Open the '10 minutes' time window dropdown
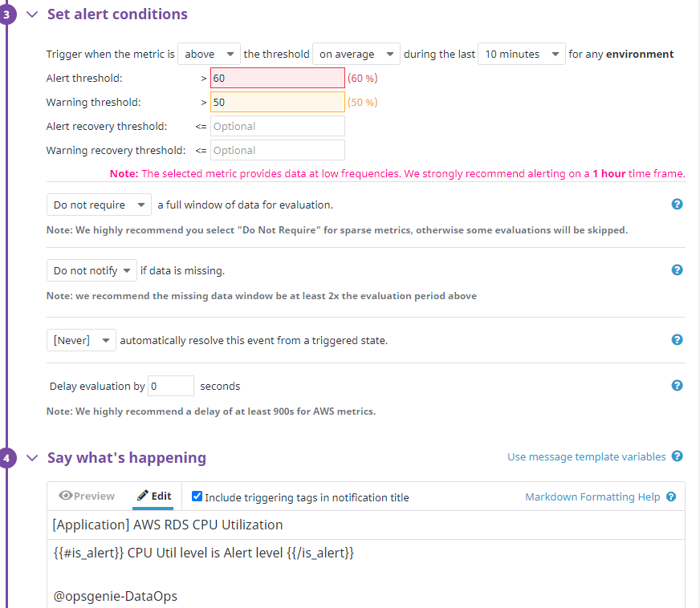The width and height of the screenshot is (700, 608). pos(522,54)
